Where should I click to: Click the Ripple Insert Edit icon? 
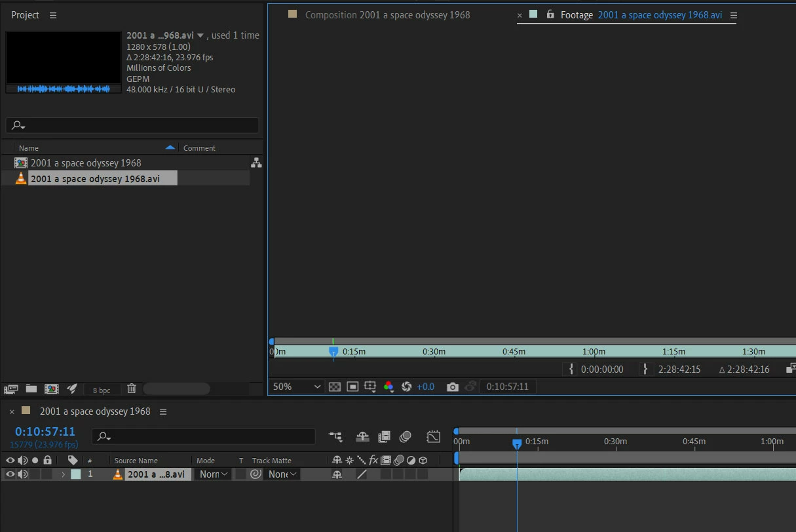tap(791, 368)
